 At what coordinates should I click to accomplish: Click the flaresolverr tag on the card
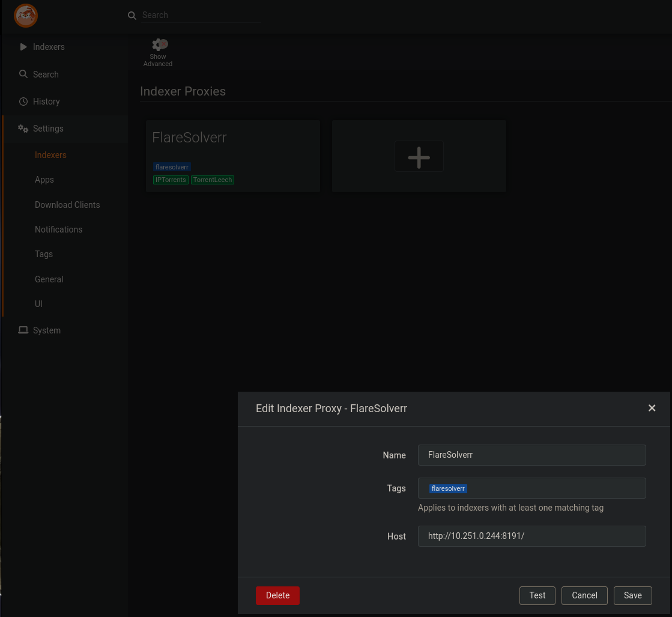tap(172, 167)
